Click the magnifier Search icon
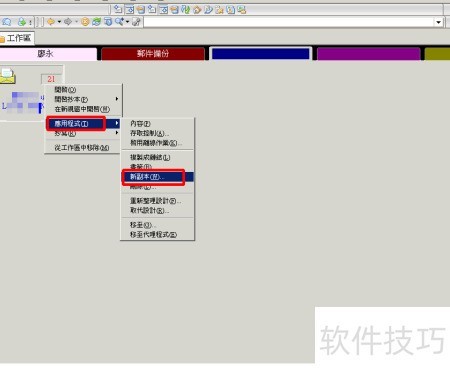The width and height of the screenshot is (450, 374). [119, 22]
